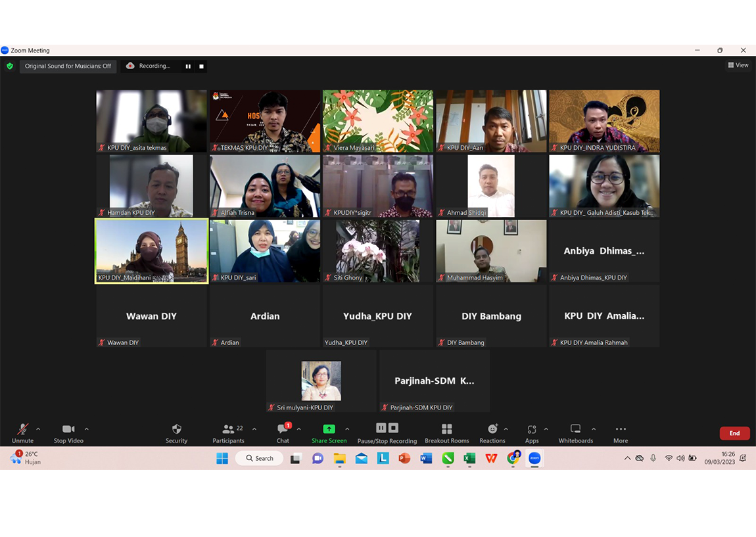
Task: Stop the camera video
Action: pyautogui.click(x=68, y=429)
